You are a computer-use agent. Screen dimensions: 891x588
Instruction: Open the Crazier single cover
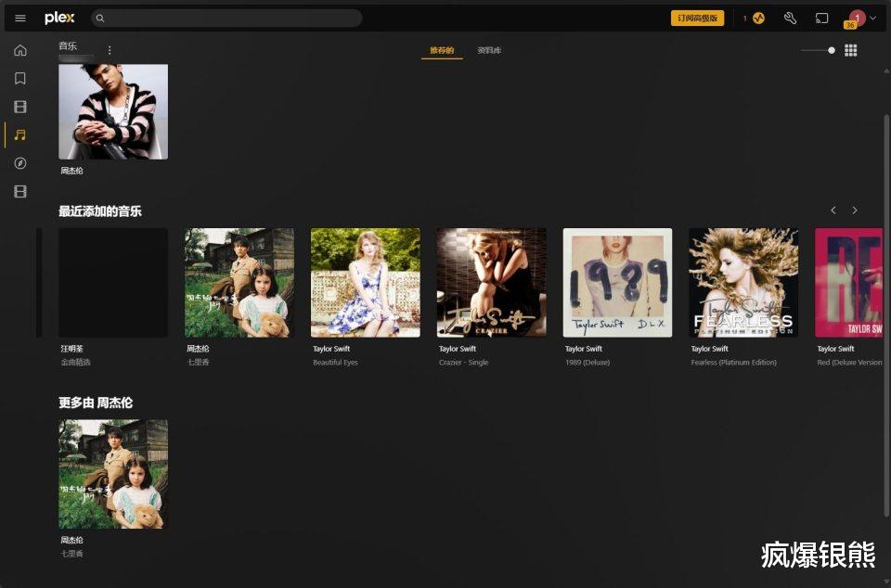point(492,283)
